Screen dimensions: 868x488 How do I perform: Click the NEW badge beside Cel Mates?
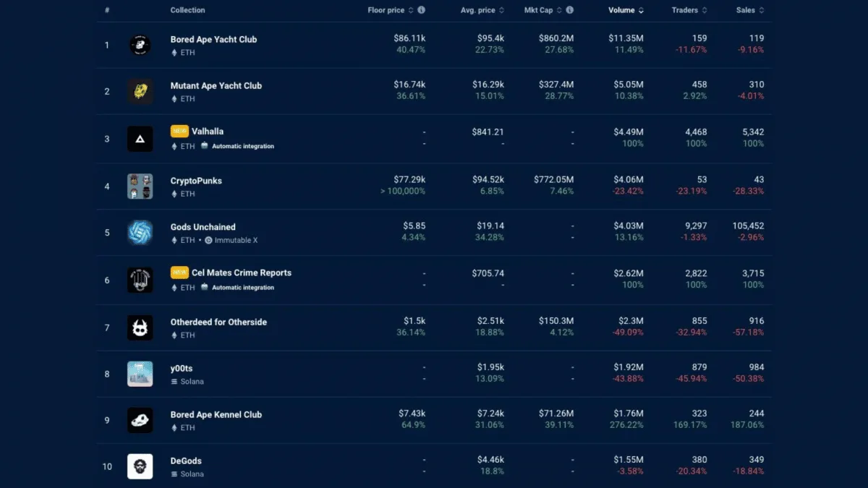pos(179,273)
